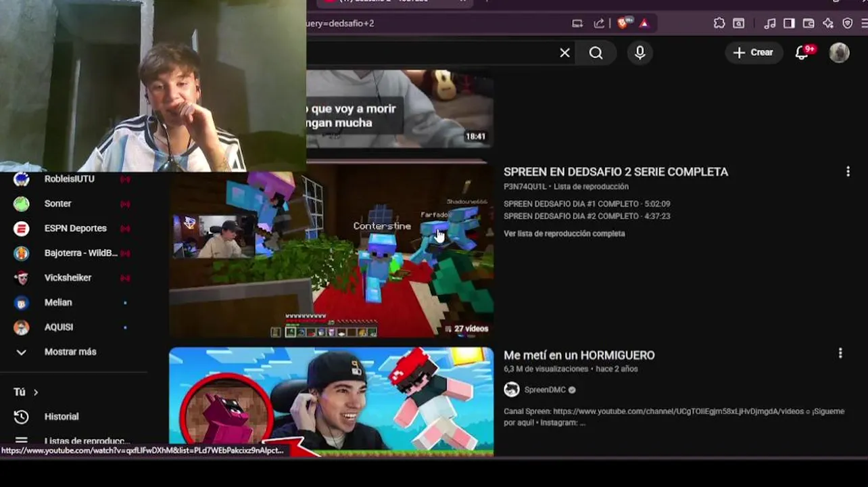Open the video thumbnail showing 18:41 duration
The image size is (868, 487).
(x=400, y=108)
